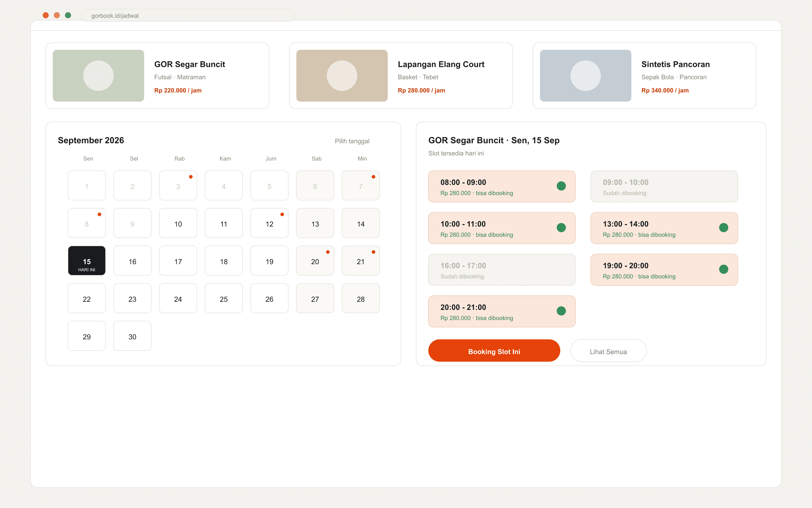Select the Sintetis Pancoran title
This screenshot has height=508, width=812.
675,64
